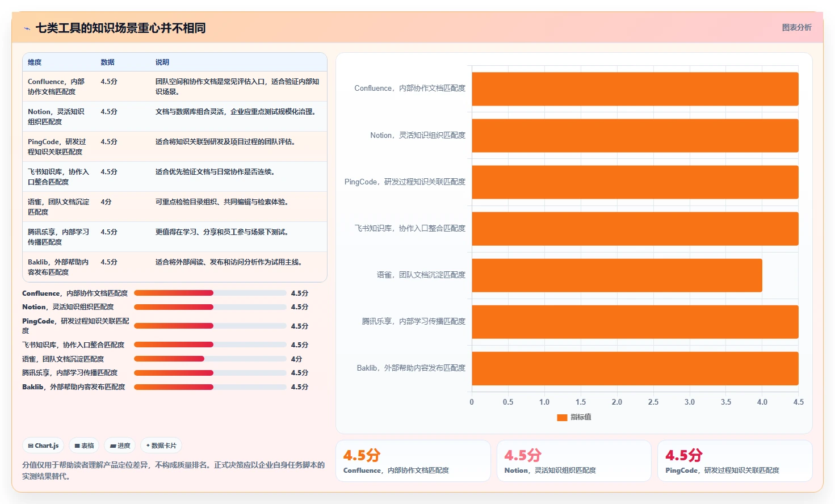Click table cell '飞书知识库，协作入口整合匹配度'

[x=59, y=177]
